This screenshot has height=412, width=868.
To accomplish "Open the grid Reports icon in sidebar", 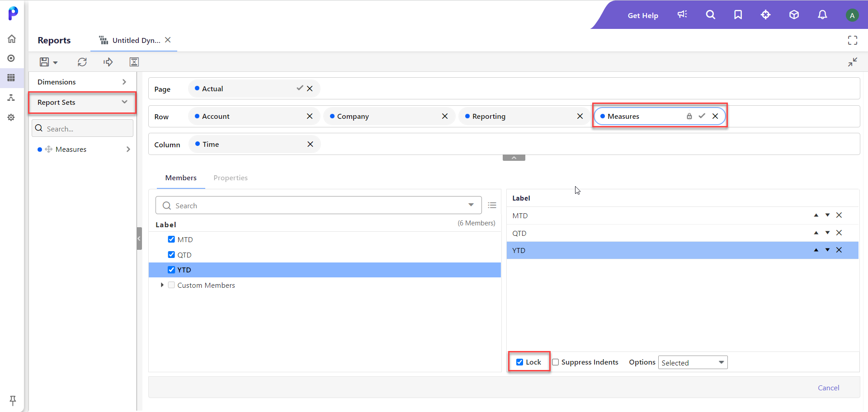I will point(11,78).
